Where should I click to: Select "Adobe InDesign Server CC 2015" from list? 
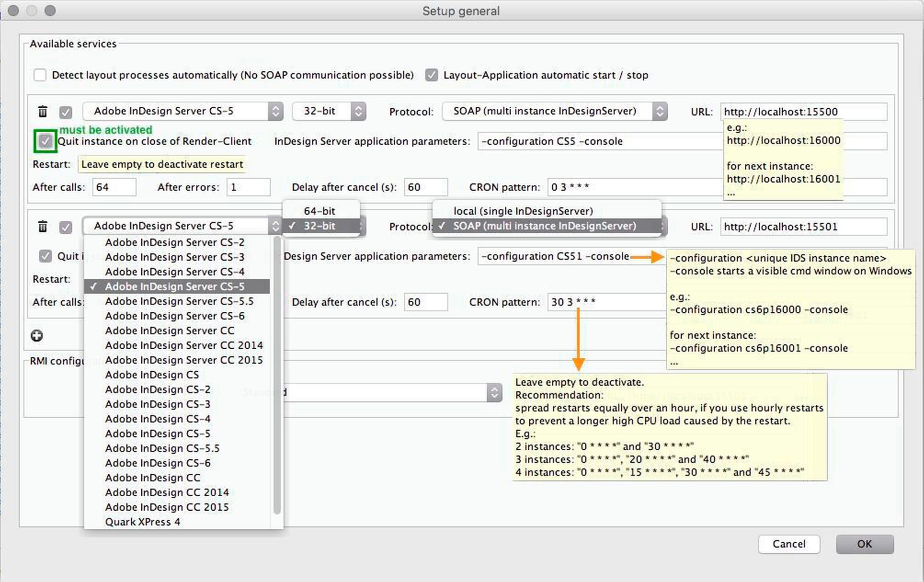[185, 360]
